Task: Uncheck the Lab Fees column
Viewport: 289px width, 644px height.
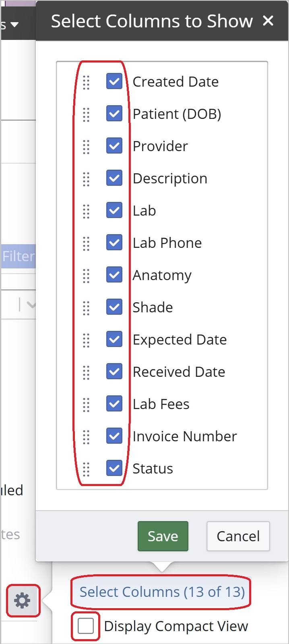Action: pos(114,404)
